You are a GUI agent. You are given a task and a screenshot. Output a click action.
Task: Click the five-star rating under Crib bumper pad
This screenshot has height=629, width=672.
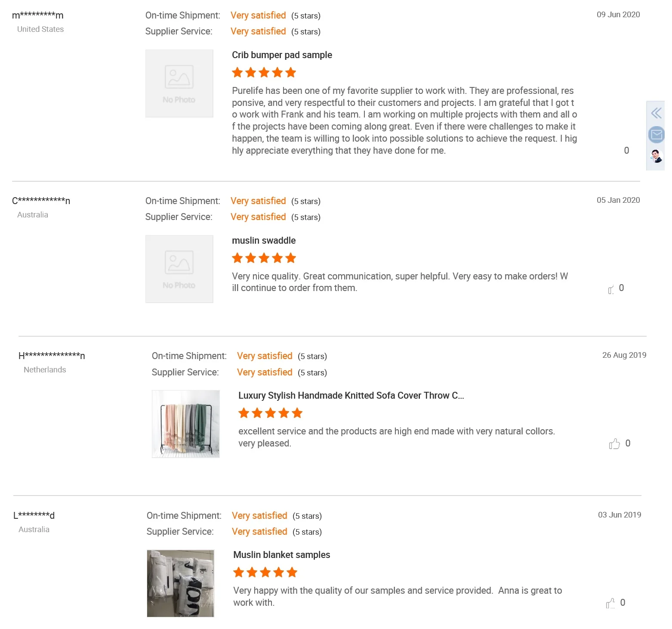264,73
